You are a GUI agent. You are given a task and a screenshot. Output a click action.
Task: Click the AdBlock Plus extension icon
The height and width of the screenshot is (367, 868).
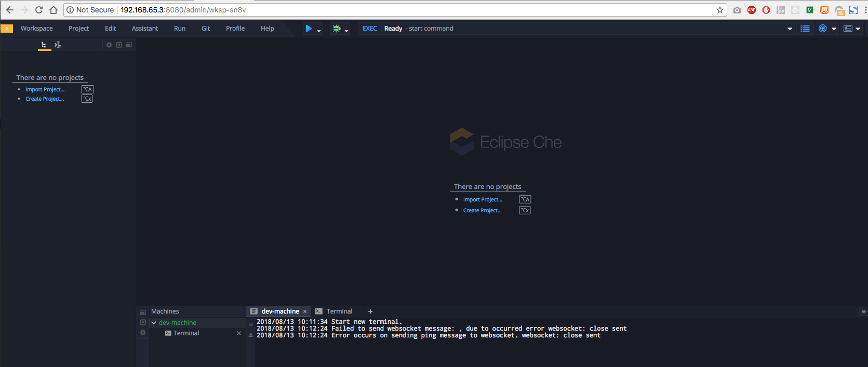click(752, 10)
